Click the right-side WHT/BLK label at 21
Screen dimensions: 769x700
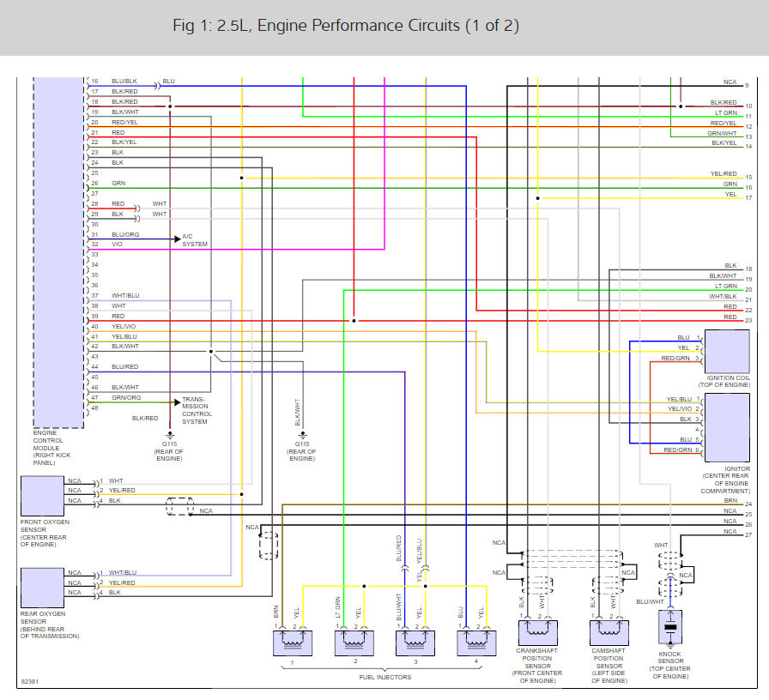click(x=723, y=297)
